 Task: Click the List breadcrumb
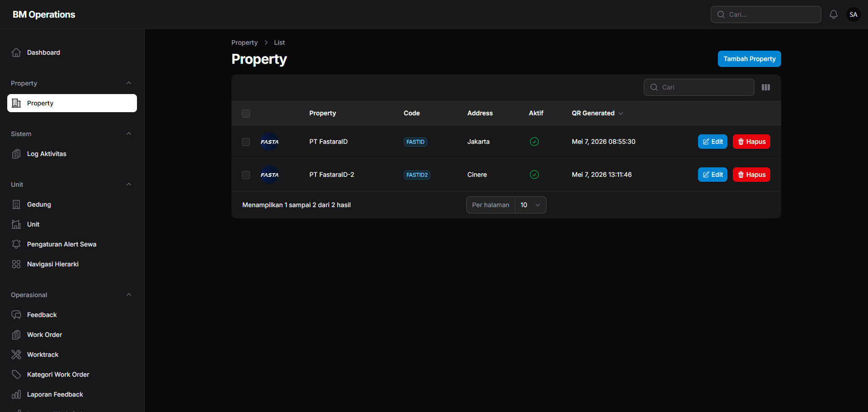click(x=279, y=43)
